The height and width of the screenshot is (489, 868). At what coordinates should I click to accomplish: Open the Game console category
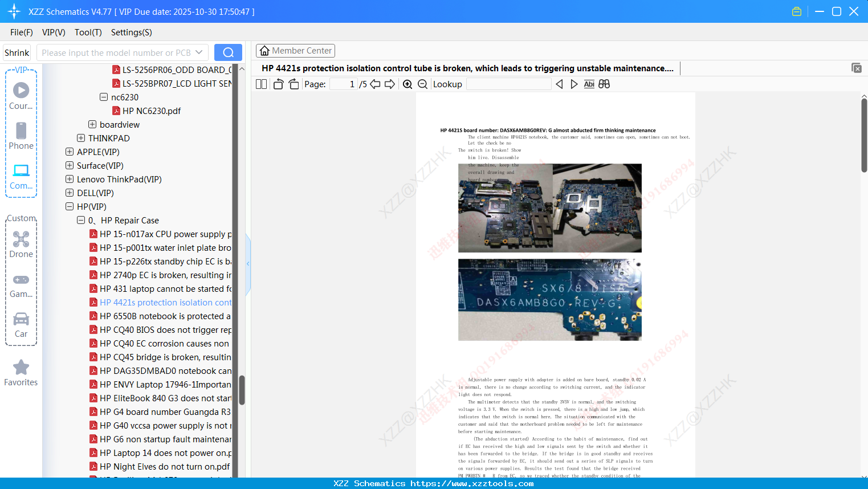(x=21, y=285)
